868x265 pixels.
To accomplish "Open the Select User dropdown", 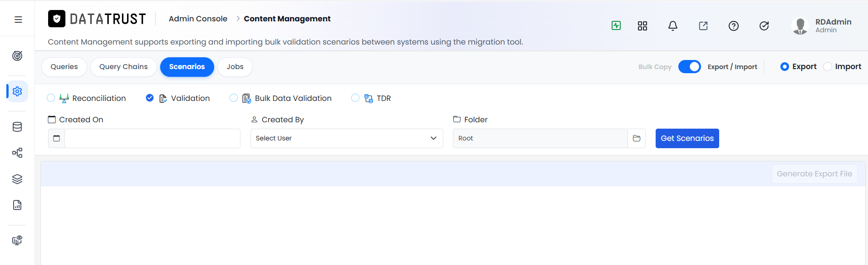I will pos(347,138).
